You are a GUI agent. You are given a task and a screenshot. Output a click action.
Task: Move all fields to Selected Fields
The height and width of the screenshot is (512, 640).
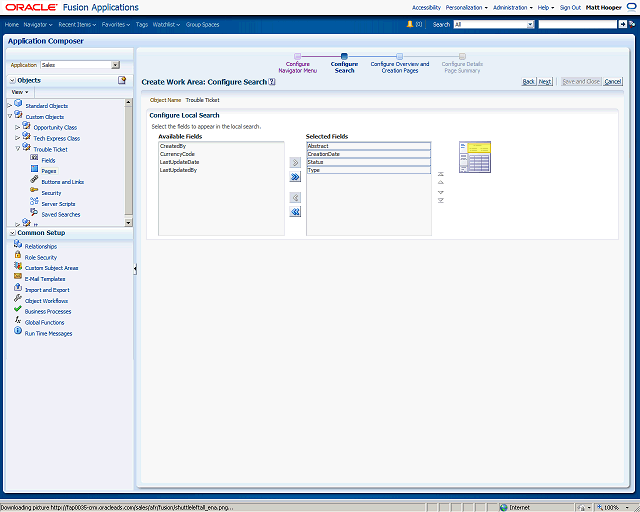pos(295,177)
